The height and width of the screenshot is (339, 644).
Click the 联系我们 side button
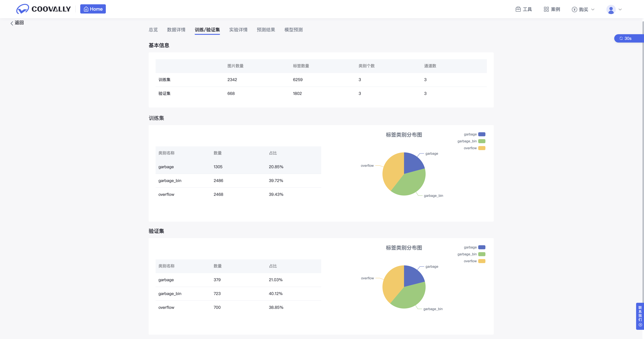tap(640, 314)
